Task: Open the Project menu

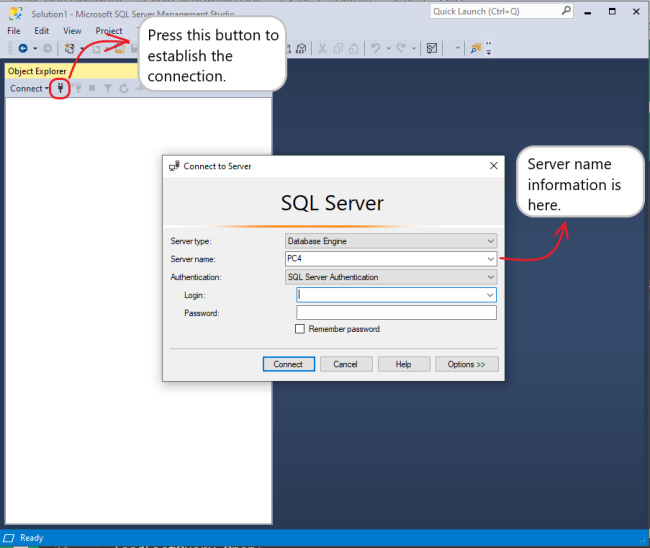Action: click(109, 31)
